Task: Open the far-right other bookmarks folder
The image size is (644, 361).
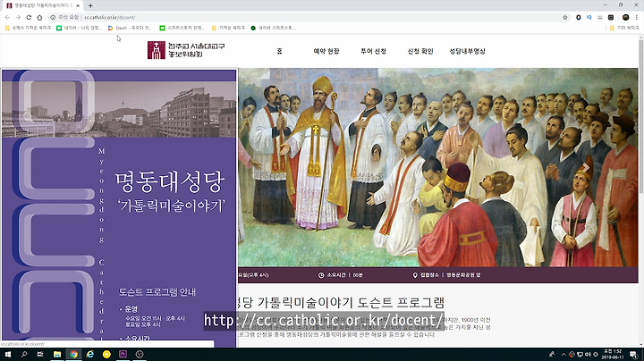Action: 624,28
